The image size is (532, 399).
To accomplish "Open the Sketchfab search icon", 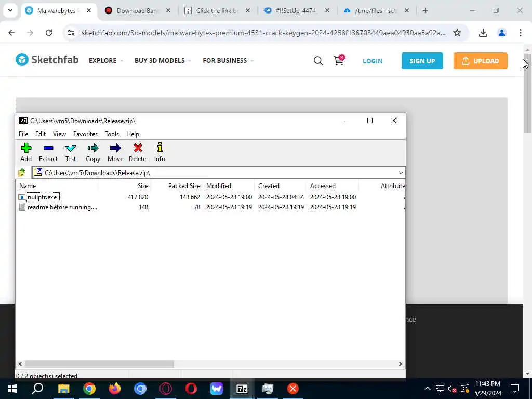I will pos(318,61).
